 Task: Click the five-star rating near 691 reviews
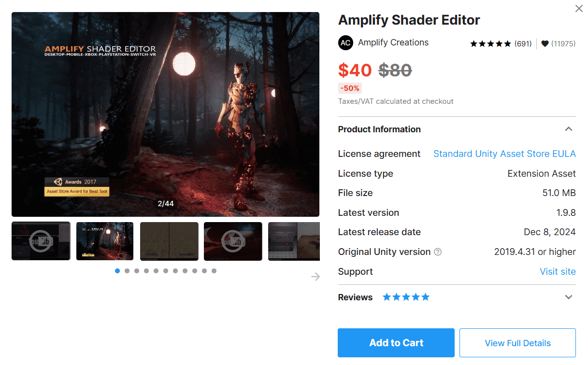(x=490, y=43)
